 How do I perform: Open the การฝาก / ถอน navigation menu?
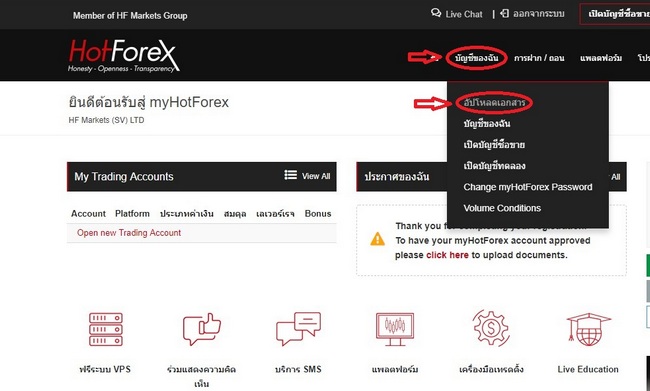539,58
